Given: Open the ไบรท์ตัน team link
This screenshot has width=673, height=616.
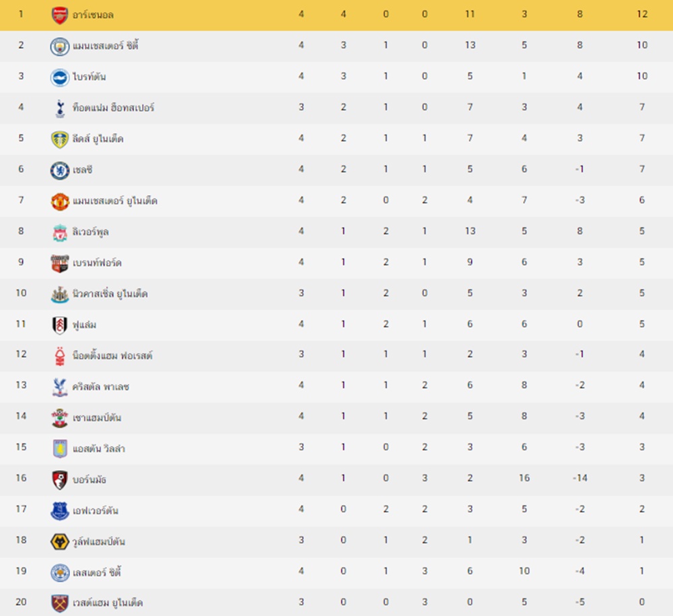Looking at the screenshot, I should (x=89, y=77).
